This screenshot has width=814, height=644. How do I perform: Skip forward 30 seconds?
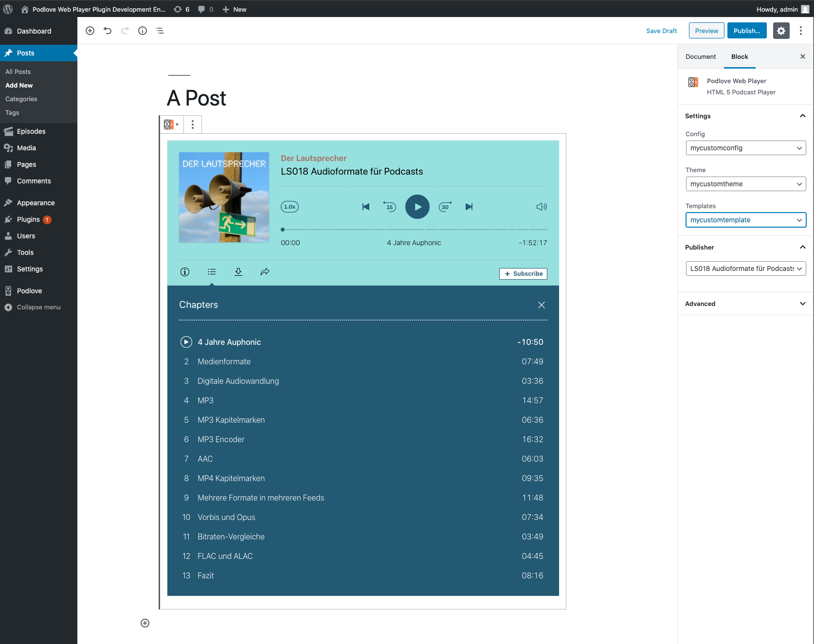point(445,207)
